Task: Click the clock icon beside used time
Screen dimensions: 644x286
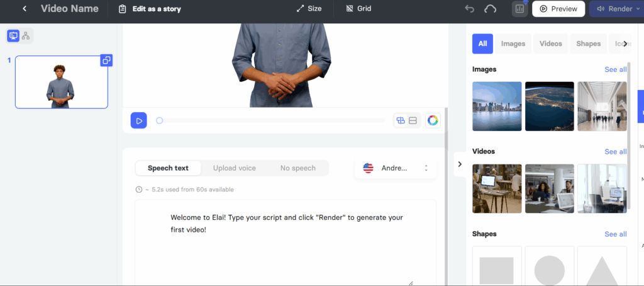Action: [139, 190]
